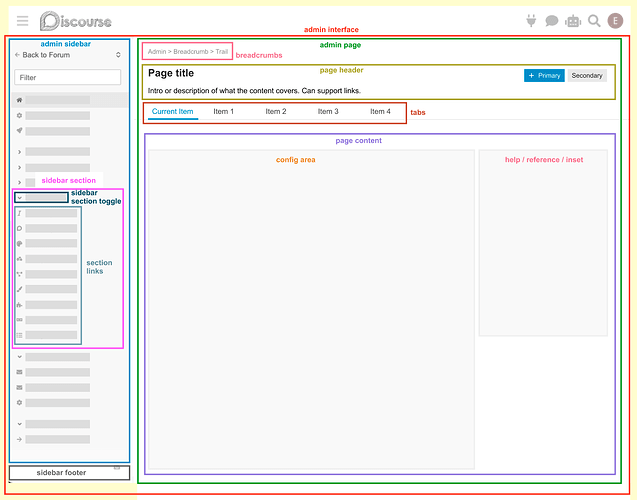The width and height of the screenshot is (637, 500).
Task: Click the Trail breadcrumb item
Action: tap(222, 52)
